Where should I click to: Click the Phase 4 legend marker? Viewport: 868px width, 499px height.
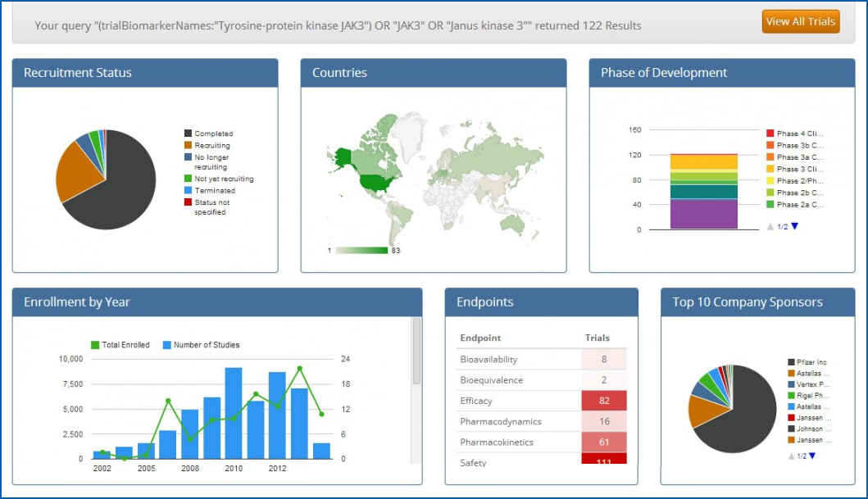[770, 134]
